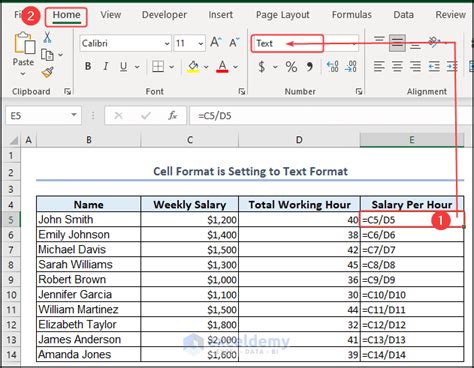Viewport: 474px width, 368px height.
Task: Apply Comma style format
Action: (310, 67)
